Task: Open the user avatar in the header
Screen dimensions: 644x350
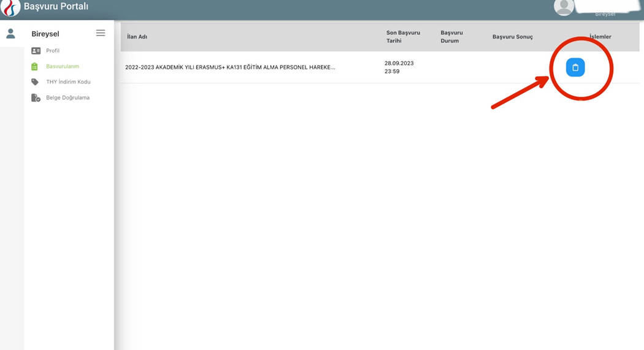Action: pos(563,7)
